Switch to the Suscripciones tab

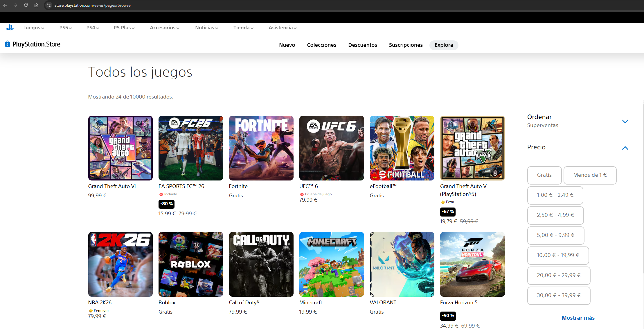click(406, 45)
